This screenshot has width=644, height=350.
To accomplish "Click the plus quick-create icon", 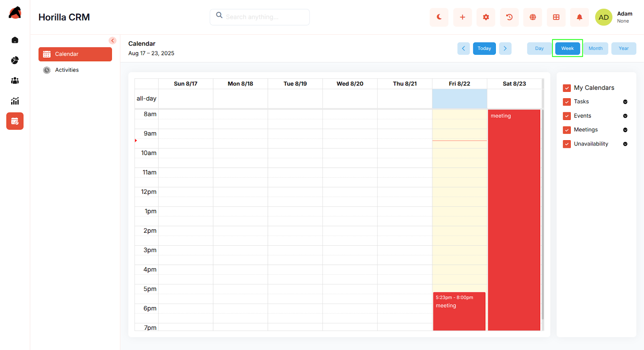I will click(x=462, y=17).
